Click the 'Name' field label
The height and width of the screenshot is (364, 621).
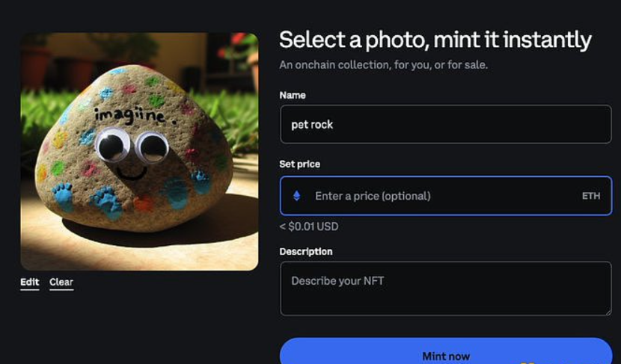pos(293,95)
